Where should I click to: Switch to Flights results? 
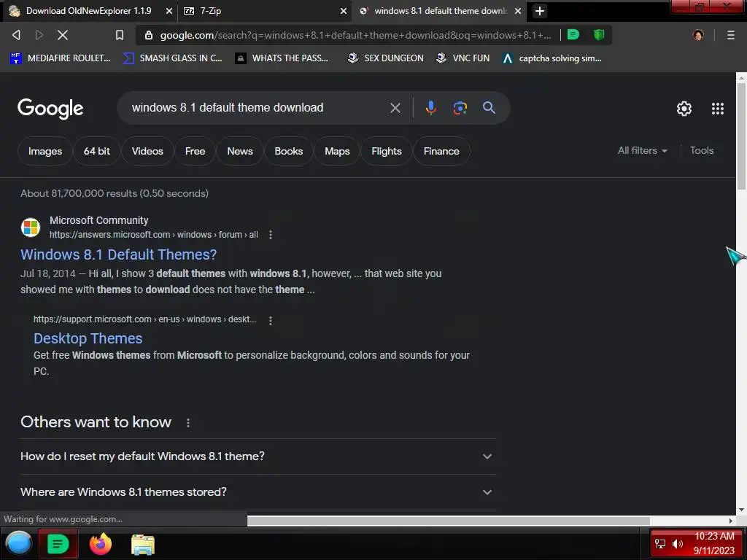(387, 151)
